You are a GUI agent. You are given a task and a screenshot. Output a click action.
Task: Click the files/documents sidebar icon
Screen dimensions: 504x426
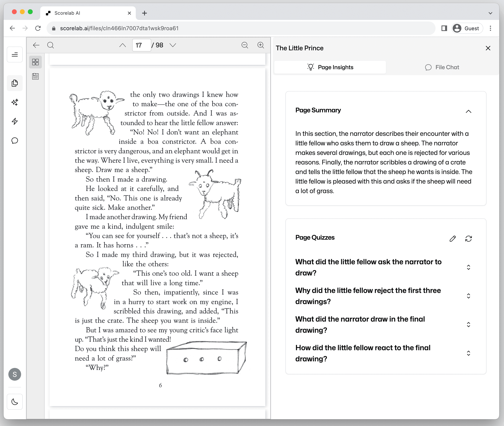(15, 83)
